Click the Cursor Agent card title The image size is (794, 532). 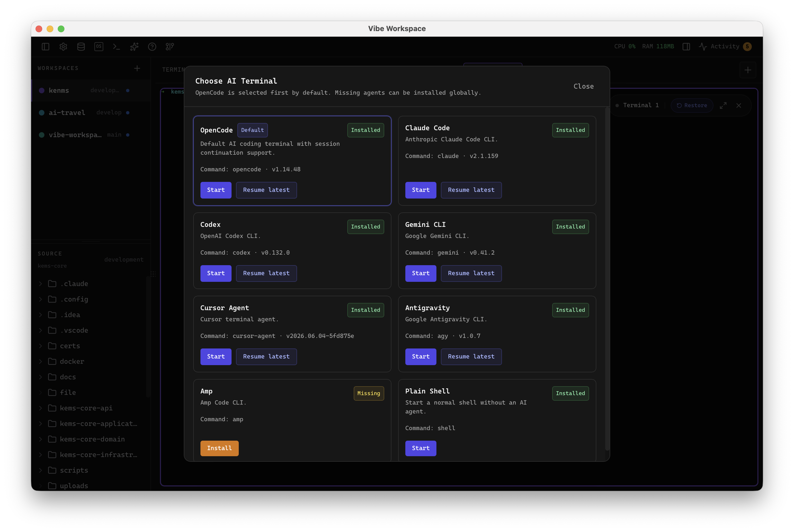tap(225, 308)
